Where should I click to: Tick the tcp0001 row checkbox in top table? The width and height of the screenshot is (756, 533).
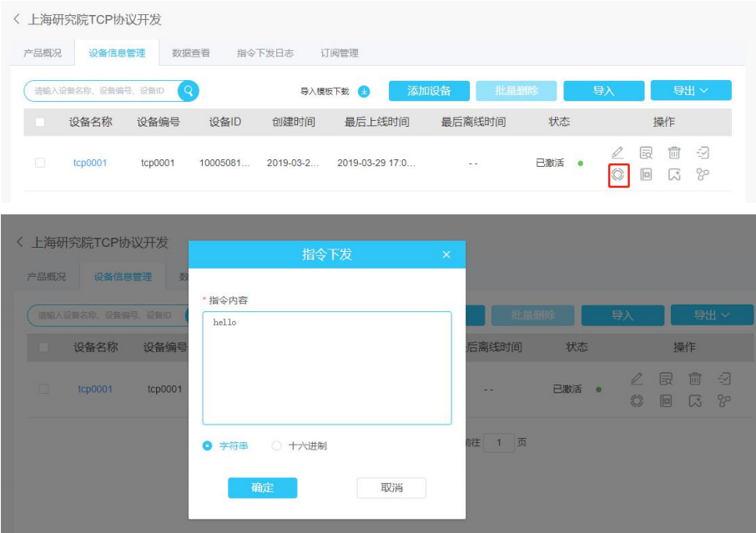pos(40,163)
